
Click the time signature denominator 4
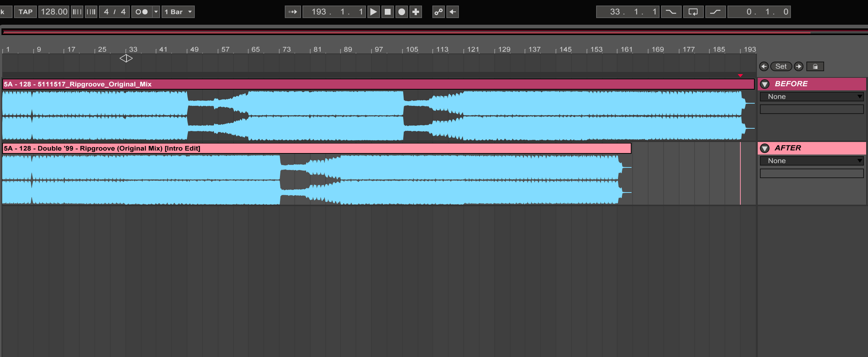click(123, 12)
